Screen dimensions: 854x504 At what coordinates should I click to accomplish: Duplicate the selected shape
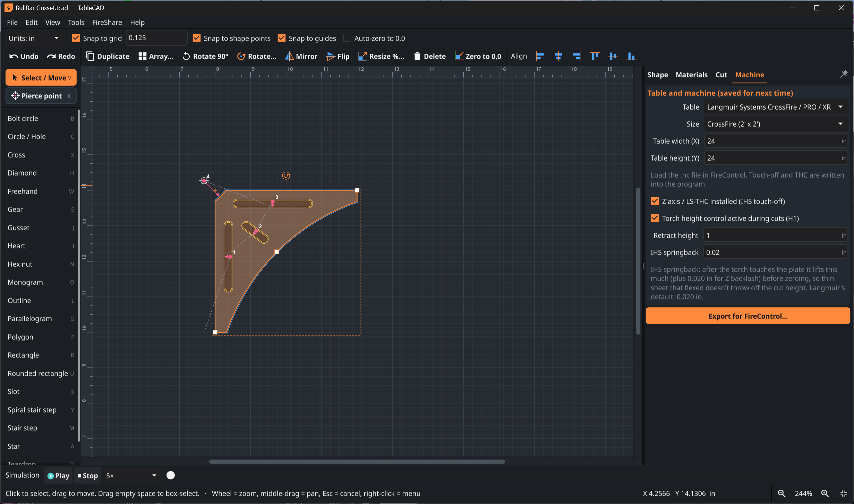pyautogui.click(x=108, y=56)
